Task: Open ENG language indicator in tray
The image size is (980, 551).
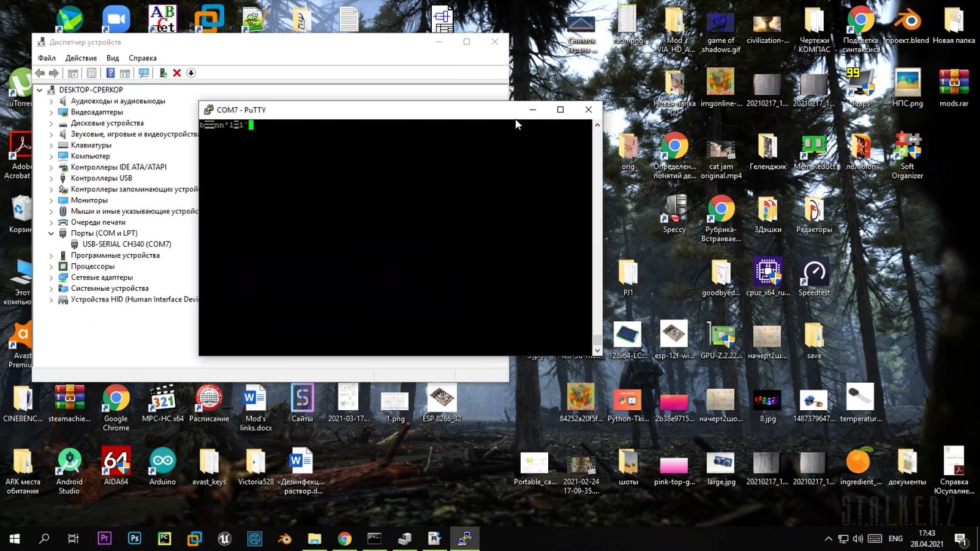Action: [x=895, y=539]
